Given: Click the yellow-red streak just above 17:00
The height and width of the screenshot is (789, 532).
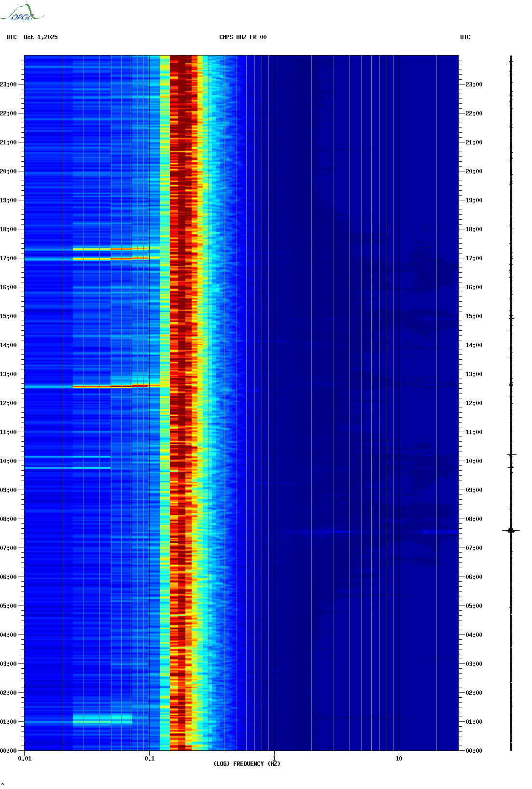Looking at the screenshot, I should (x=110, y=249).
